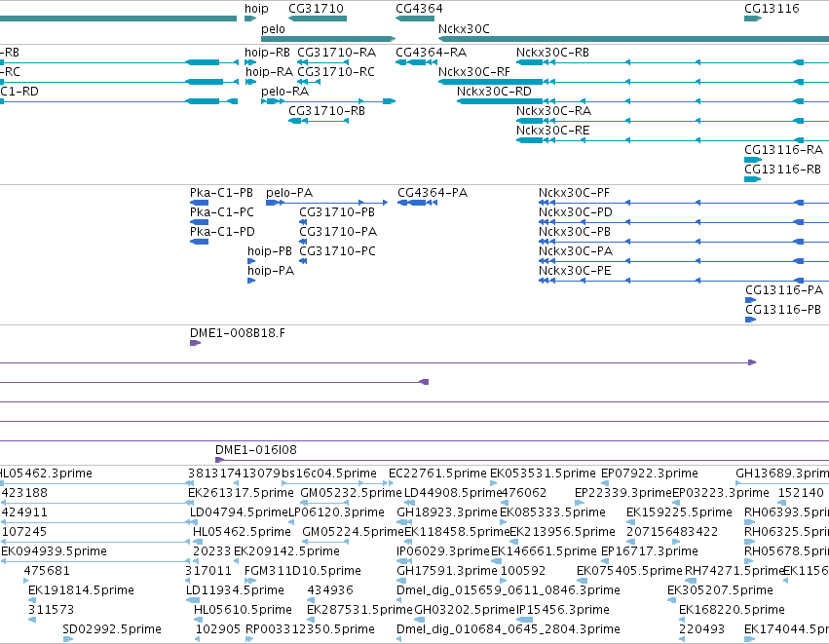829x644 pixels.
Task: Click the CG13116-PB CDS label
Action: click(x=783, y=311)
